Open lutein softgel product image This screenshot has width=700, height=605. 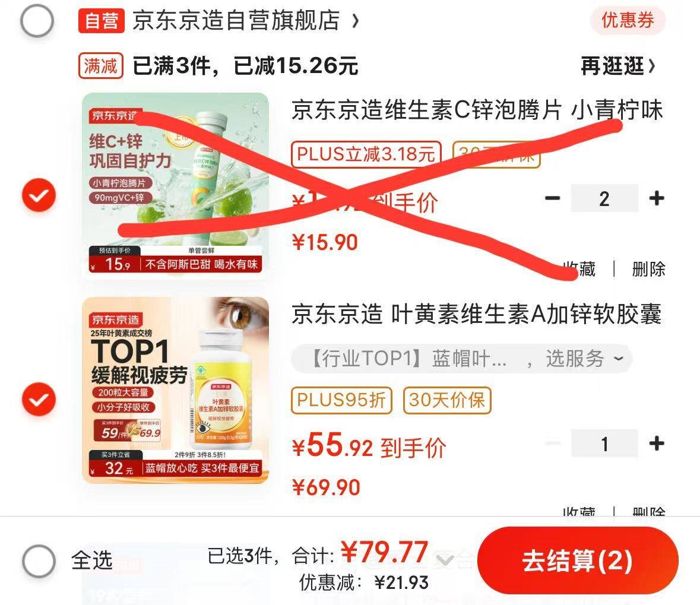click(176, 390)
